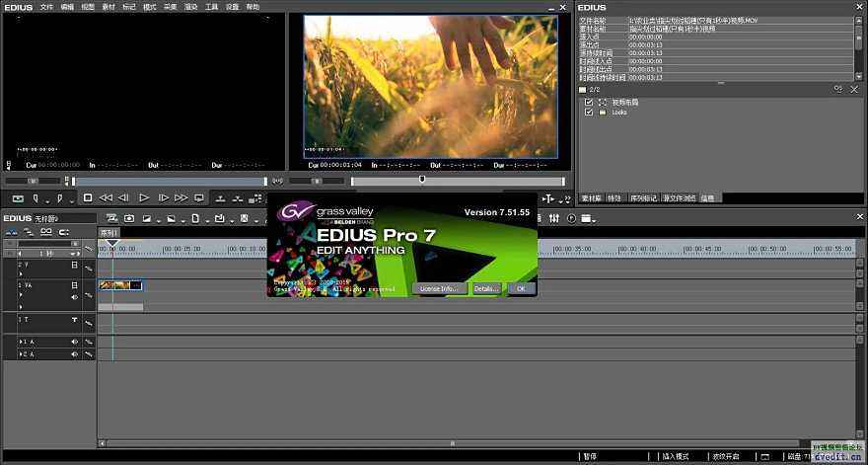Mute audio track 2 A
Image resolution: width=868 pixels, height=465 pixels.
75,354
